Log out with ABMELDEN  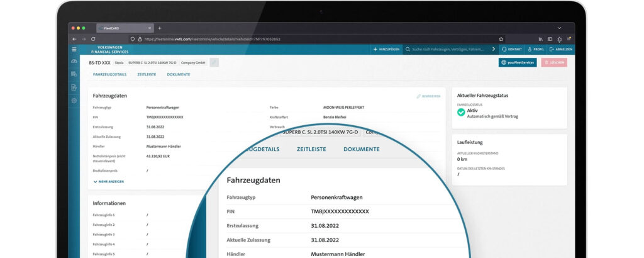tap(560, 49)
